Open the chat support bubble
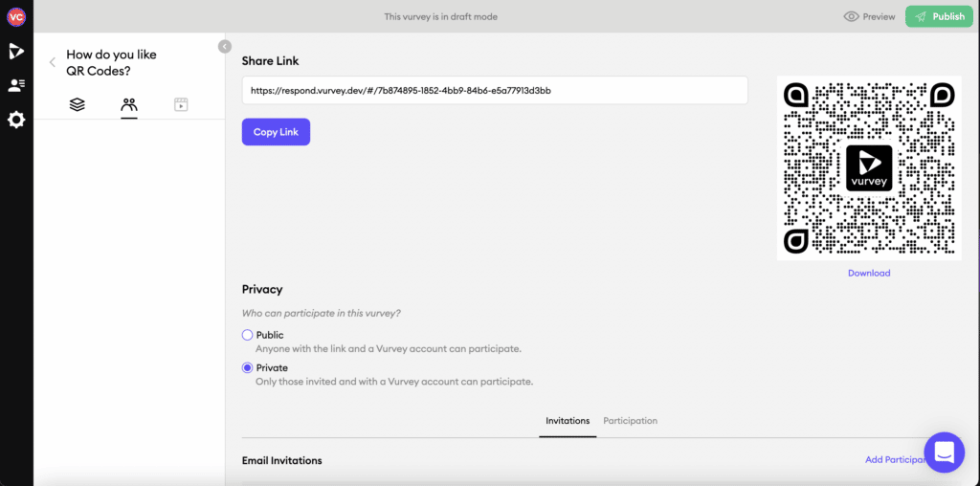Viewport: 980px width, 486px height. tap(945, 453)
